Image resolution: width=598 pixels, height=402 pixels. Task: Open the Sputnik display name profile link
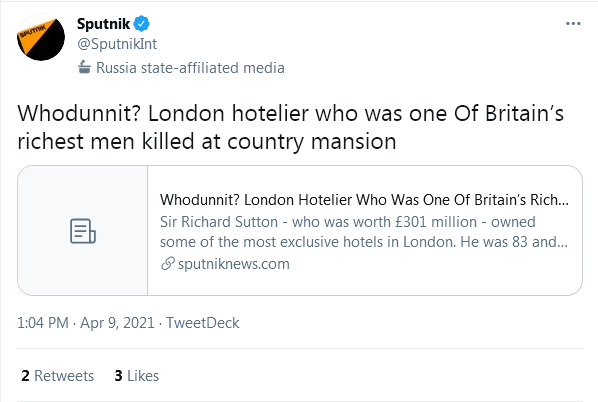pos(103,24)
